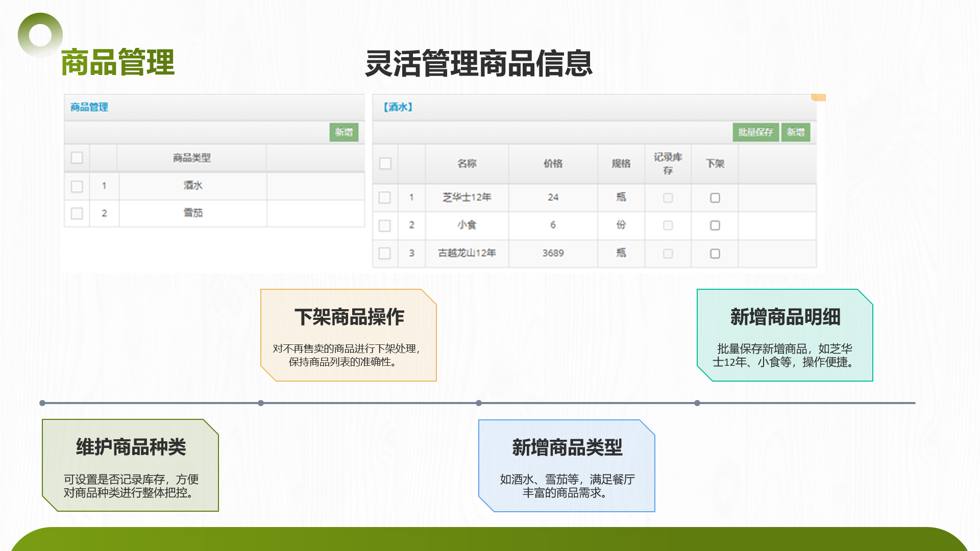Click the 古越龙山12年 name cell
This screenshot has height=551, width=980.
pyautogui.click(x=467, y=253)
